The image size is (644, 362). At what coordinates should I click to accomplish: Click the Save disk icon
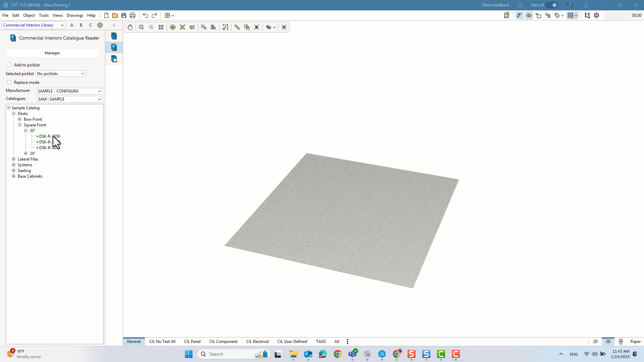point(124,15)
